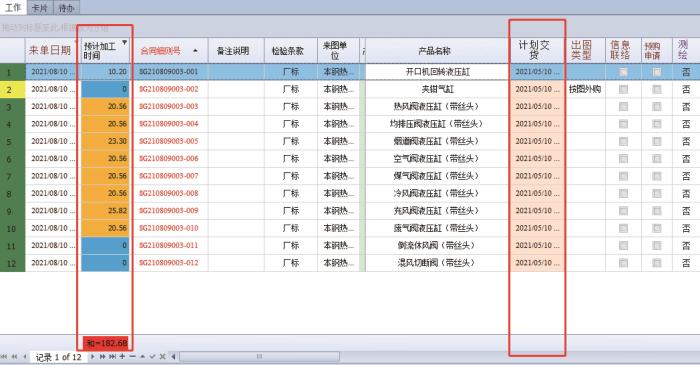700x365 pixels.
Task: Click the 产品名称 column header
Action: click(437, 51)
